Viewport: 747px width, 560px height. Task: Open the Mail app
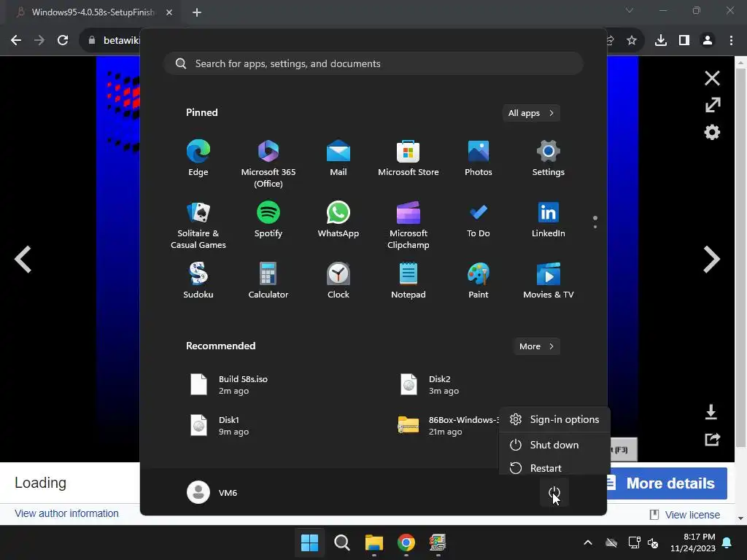pyautogui.click(x=338, y=158)
